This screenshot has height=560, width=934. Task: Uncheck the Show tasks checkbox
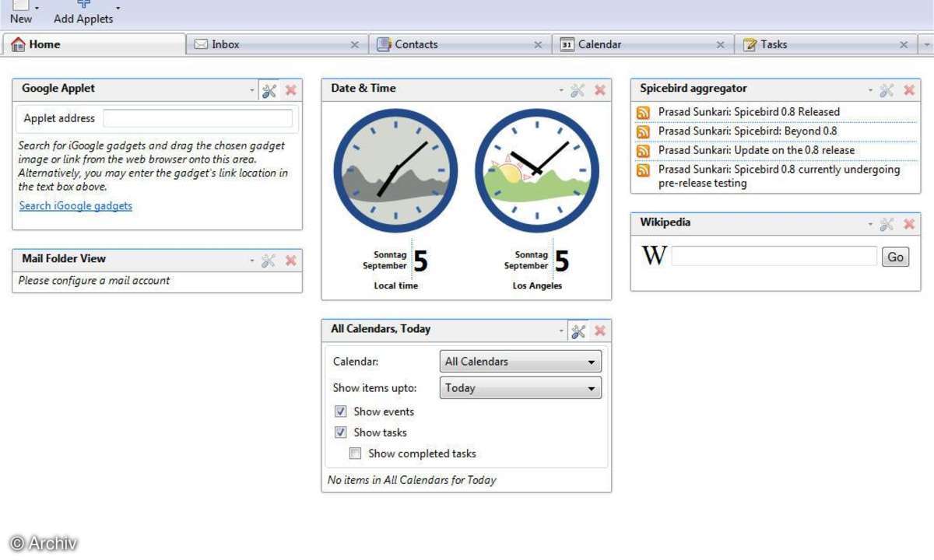(x=341, y=432)
